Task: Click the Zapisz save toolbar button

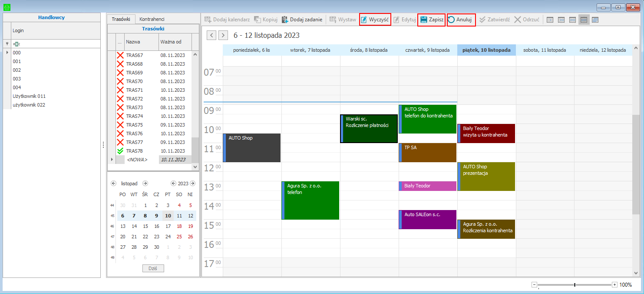Action: point(431,20)
